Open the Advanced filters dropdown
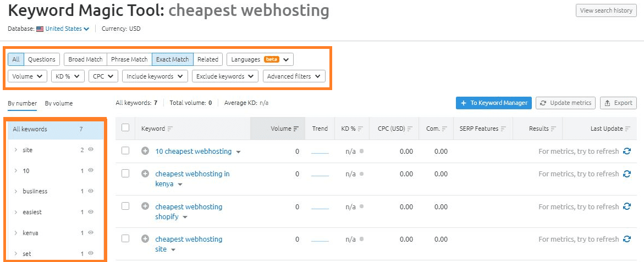 (x=294, y=76)
